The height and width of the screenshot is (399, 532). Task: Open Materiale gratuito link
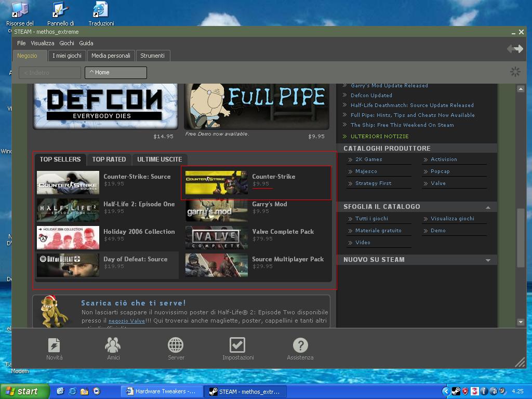pyautogui.click(x=378, y=231)
